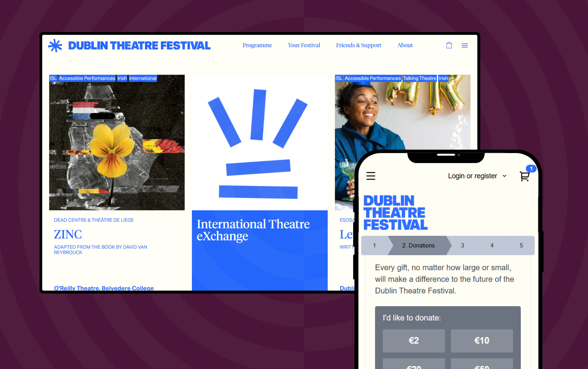This screenshot has height=369, width=588.
Task: Choose the €2 donation amount
Action: click(414, 341)
